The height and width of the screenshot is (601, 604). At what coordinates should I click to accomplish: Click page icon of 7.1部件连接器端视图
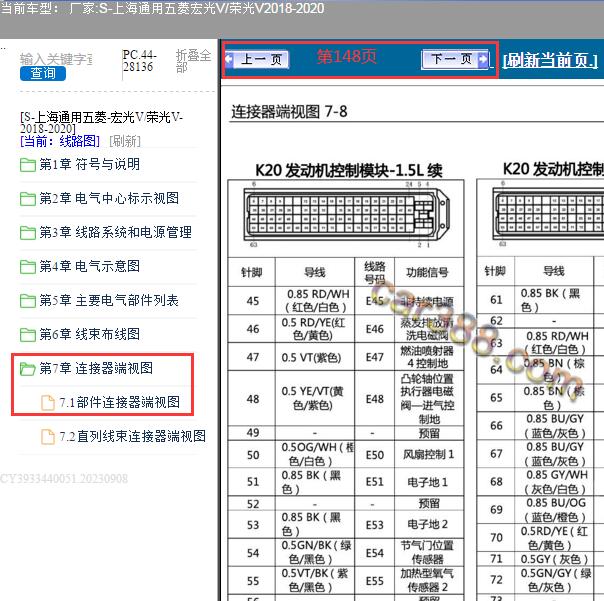tap(48, 403)
